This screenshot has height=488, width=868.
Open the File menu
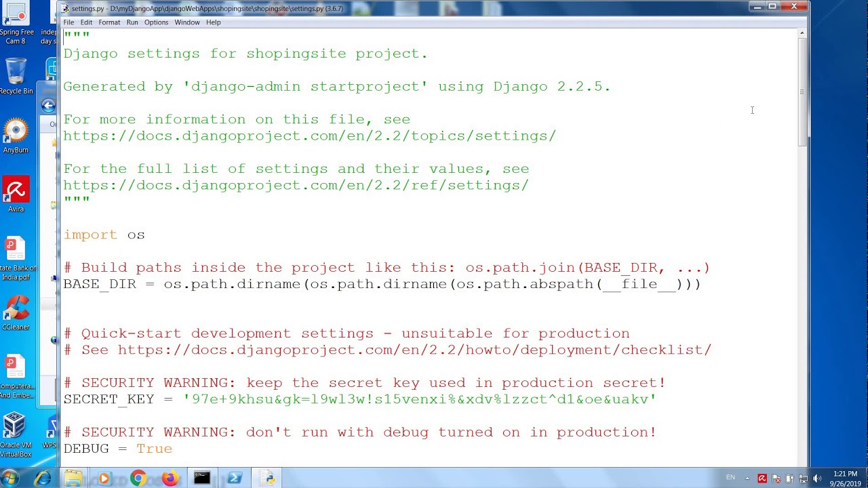click(x=68, y=22)
